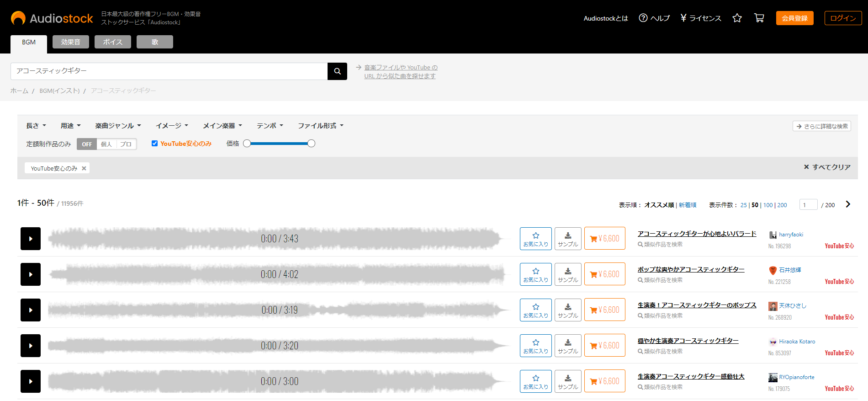
Task: Click the search magnifier button
Action: pos(337,71)
